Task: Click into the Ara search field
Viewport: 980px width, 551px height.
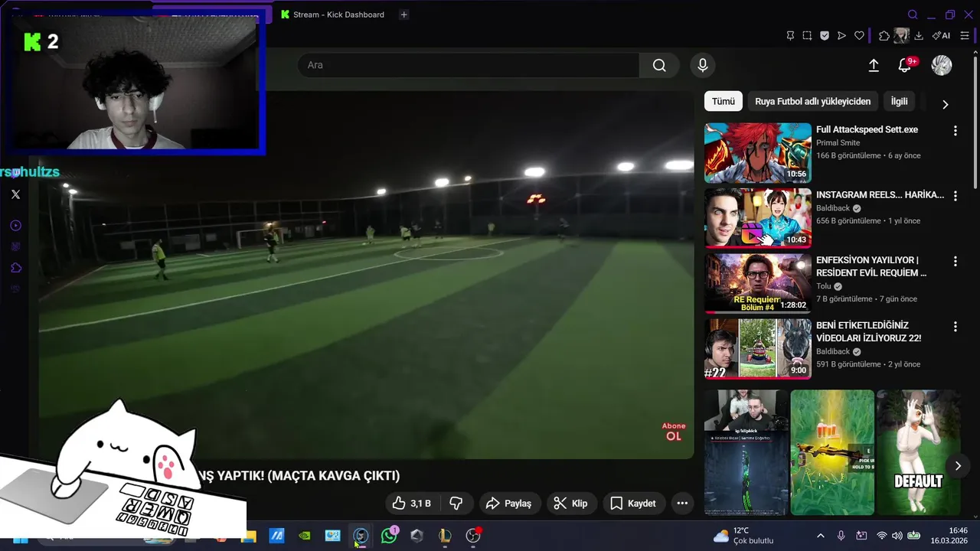Action: click(469, 65)
